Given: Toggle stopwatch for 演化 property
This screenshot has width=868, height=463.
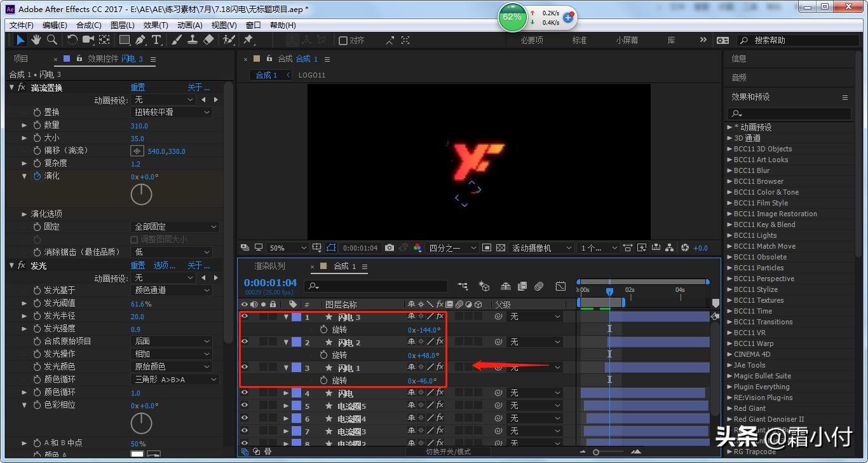Looking at the screenshot, I should click(37, 176).
